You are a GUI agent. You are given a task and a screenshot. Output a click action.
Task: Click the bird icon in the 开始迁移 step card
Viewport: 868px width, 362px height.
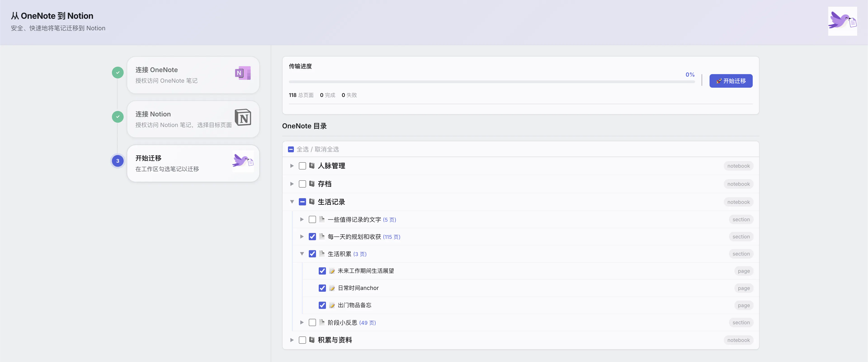pos(243,161)
